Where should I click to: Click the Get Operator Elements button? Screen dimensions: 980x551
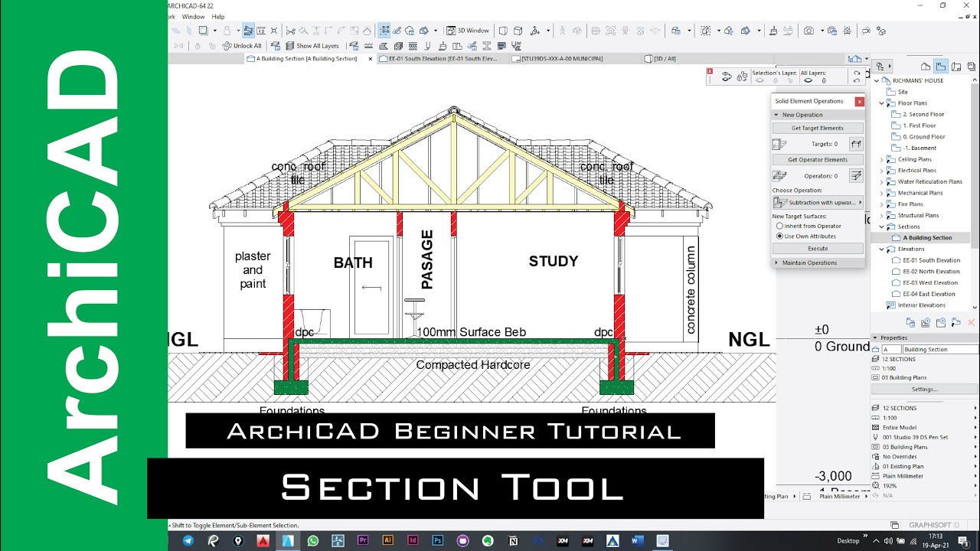[x=818, y=159]
